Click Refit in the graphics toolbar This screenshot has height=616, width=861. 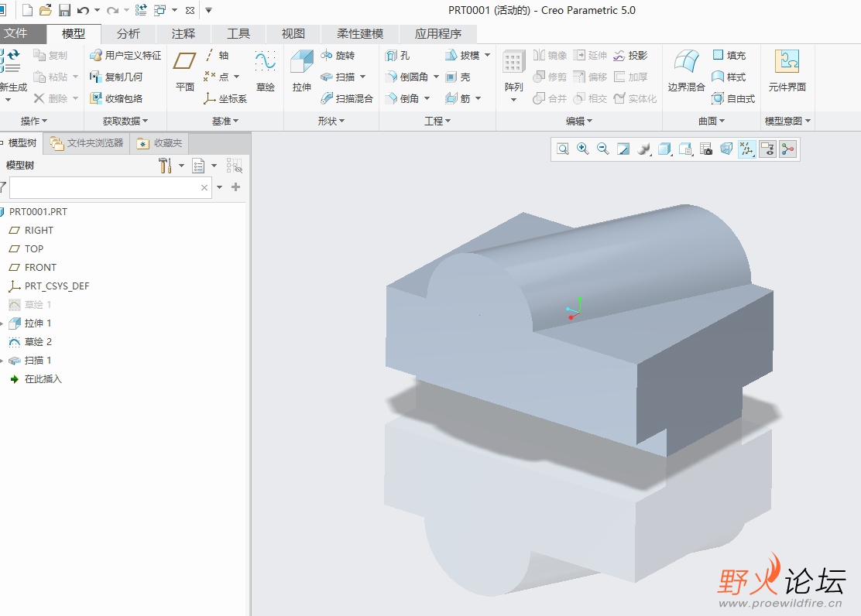tap(563, 149)
